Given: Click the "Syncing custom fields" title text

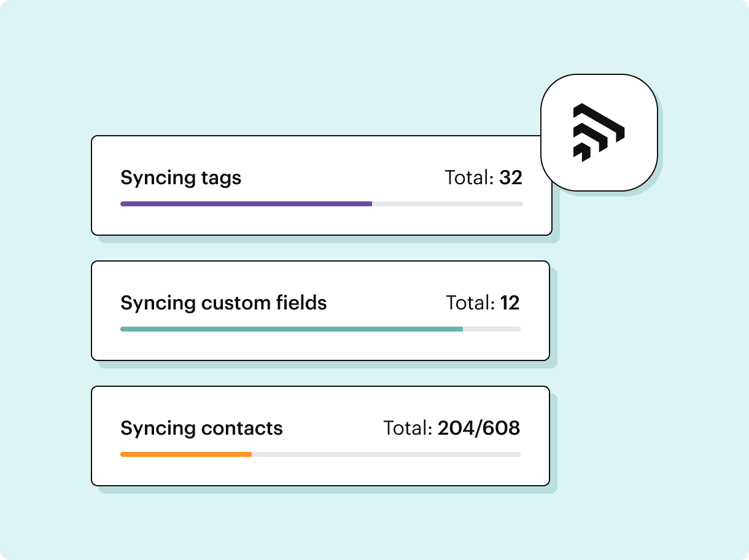Looking at the screenshot, I should 223,303.
